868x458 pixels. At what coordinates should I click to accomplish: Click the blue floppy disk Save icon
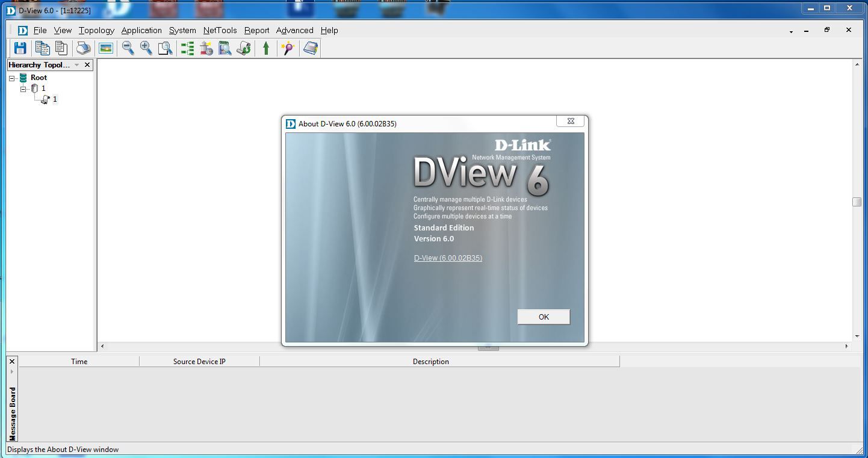pyautogui.click(x=20, y=48)
